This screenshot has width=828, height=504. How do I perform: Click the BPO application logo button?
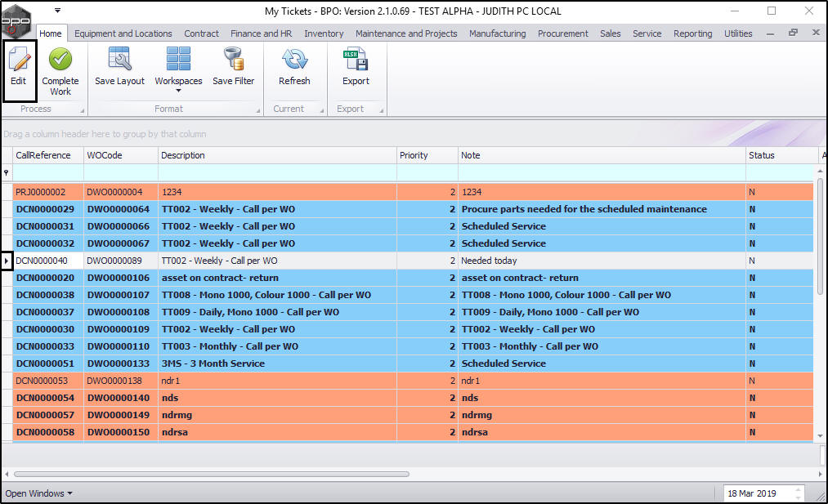[x=17, y=18]
